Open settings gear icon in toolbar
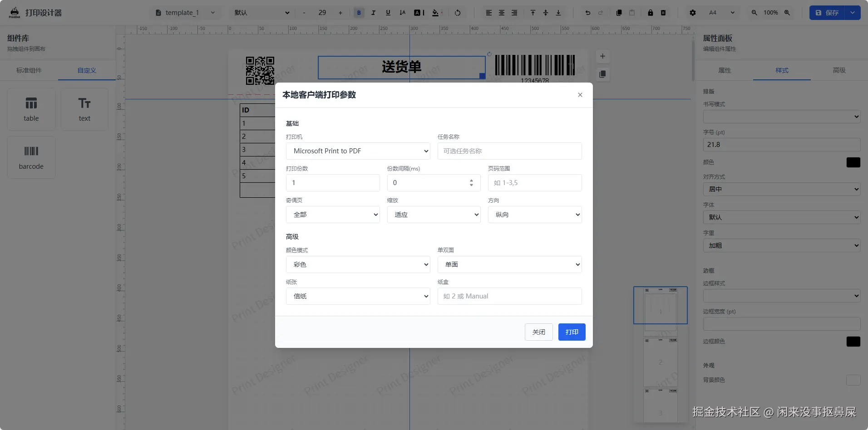Viewport: 868px width, 430px height. click(x=693, y=13)
